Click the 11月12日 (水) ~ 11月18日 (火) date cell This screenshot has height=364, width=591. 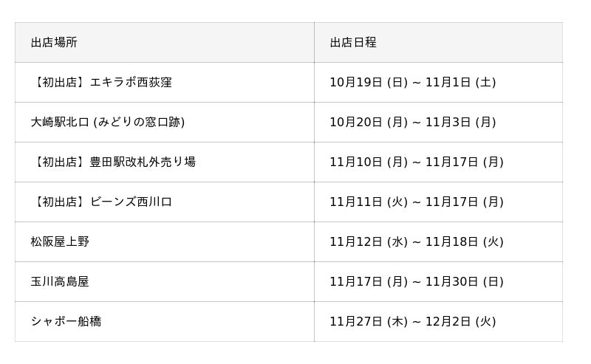point(417,242)
